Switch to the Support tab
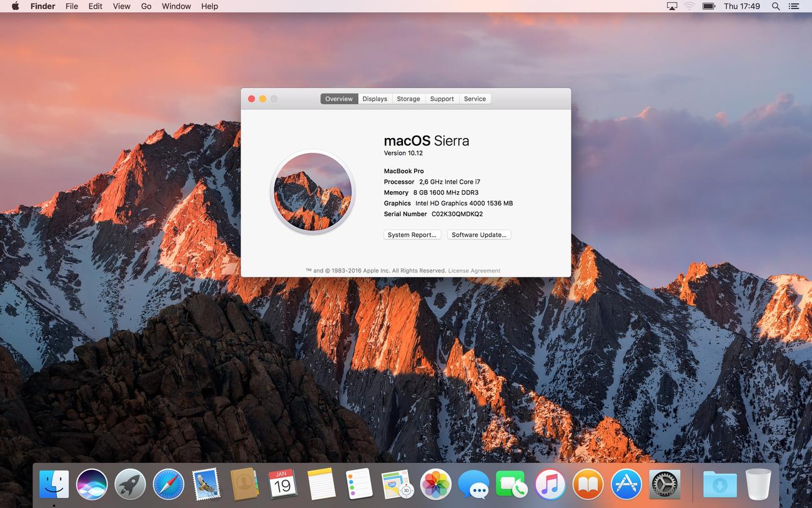This screenshot has height=508, width=812. (x=442, y=99)
